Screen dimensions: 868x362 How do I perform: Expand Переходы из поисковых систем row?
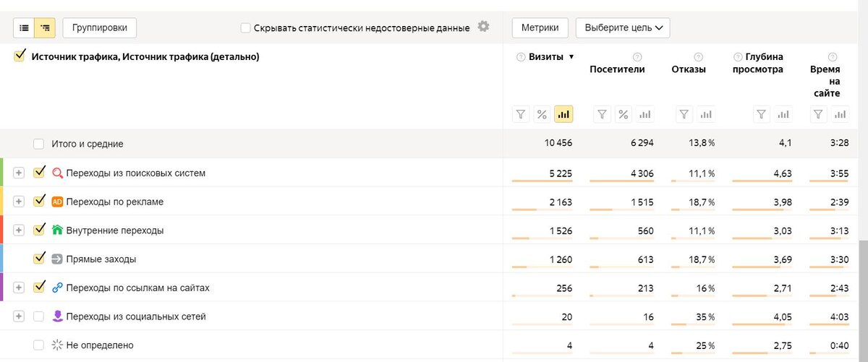point(19,173)
